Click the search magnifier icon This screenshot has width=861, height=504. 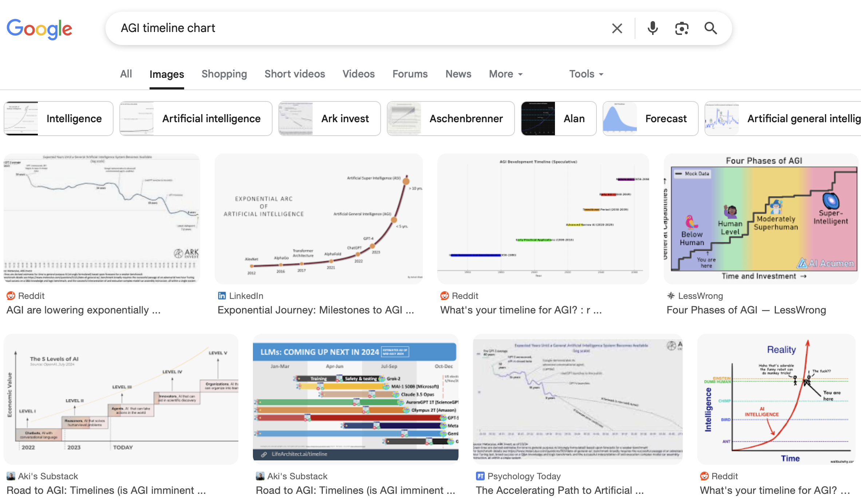pyautogui.click(x=710, y=28)
